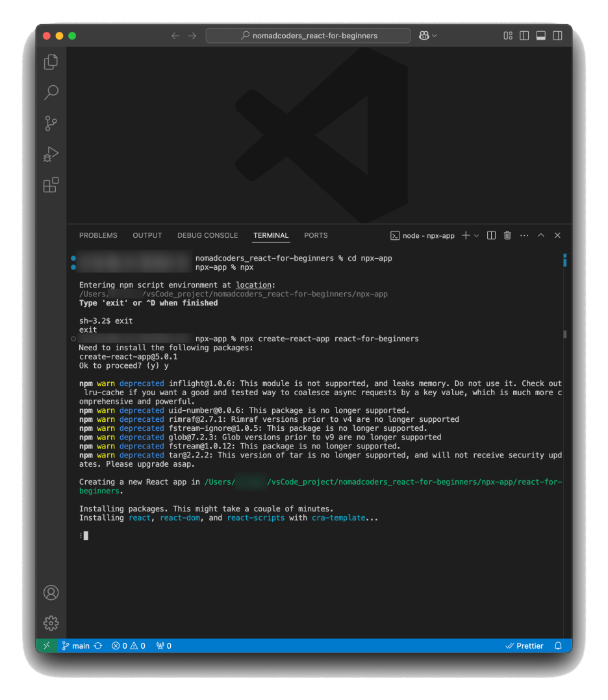Switch to the PROBLEMS tab
The height and width of the screenshot is (700, 608).
(98, 235)
